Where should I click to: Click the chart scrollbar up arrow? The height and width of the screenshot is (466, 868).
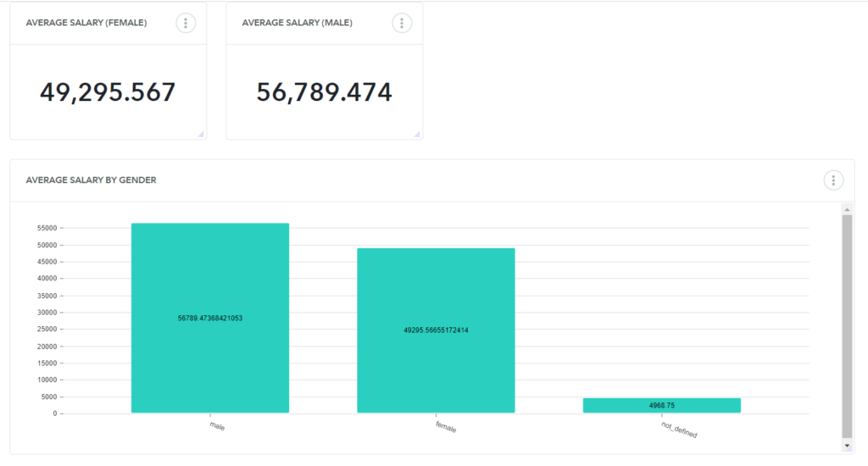[846, 208]
